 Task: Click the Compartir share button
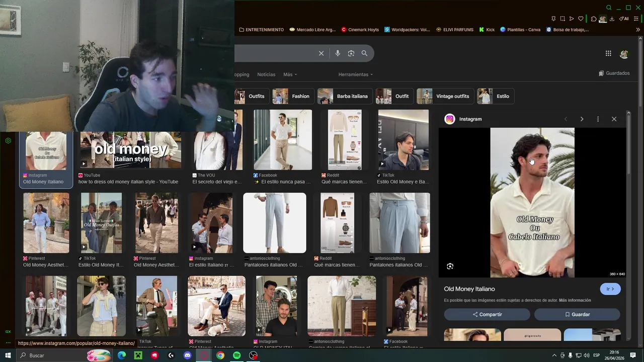[487, 314]
